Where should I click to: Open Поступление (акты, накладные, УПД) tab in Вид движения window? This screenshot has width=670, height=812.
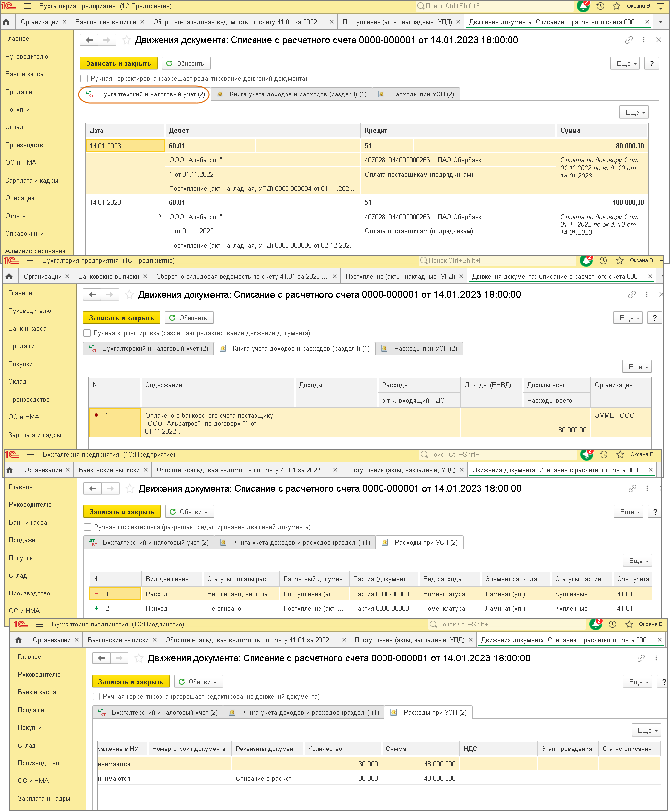pos(401,470)
